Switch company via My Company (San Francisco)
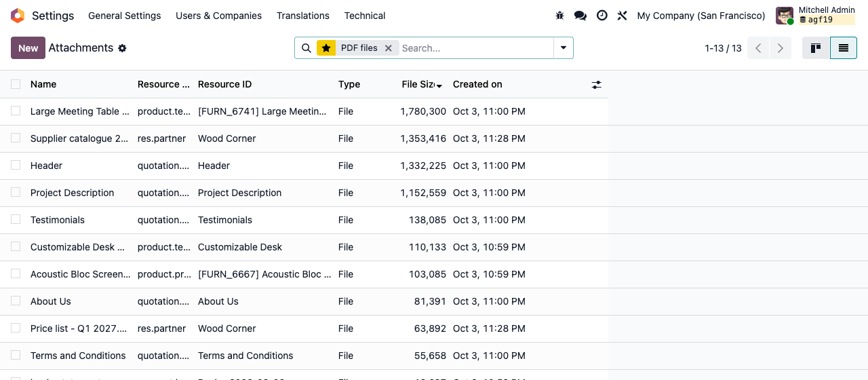 701,16
